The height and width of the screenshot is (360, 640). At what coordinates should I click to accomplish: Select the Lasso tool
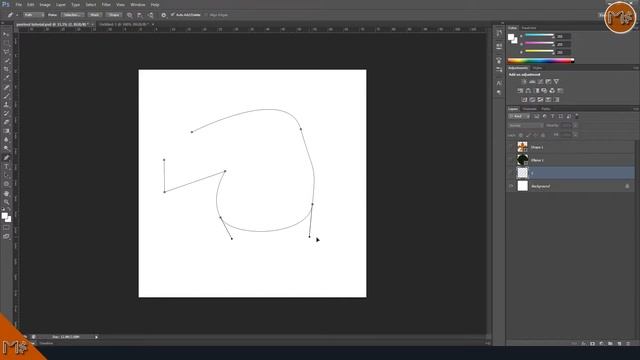(6, 52)
